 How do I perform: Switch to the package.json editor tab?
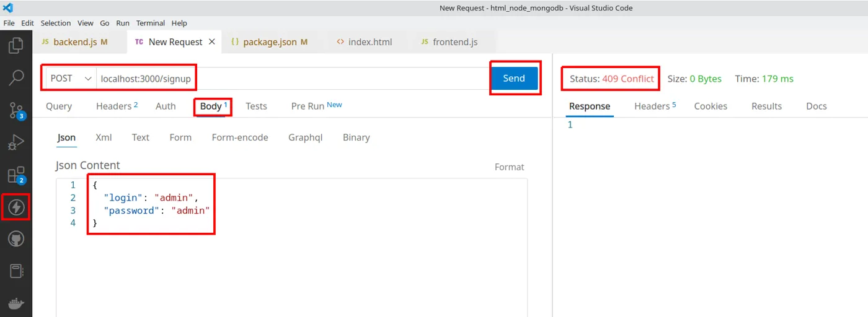[270, 41]
